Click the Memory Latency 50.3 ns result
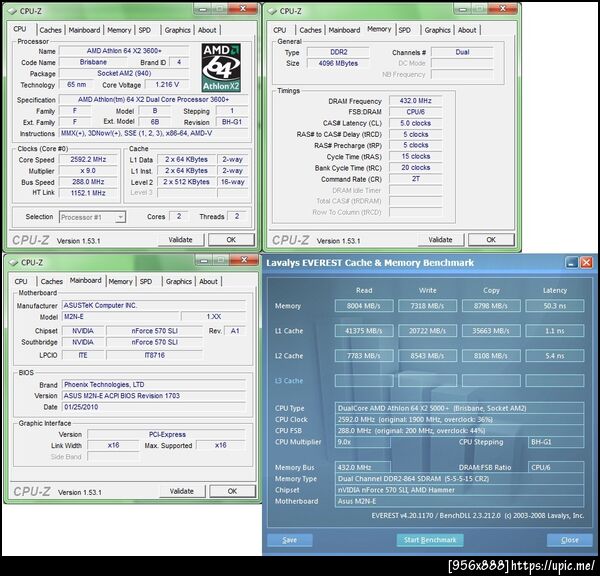 555,306
